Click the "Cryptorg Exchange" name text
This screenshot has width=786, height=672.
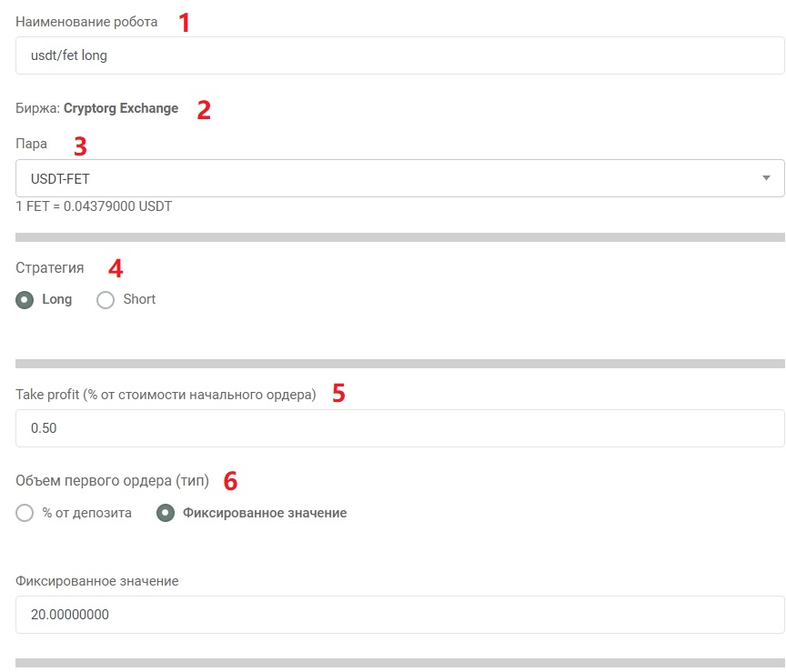coord(121,109)
